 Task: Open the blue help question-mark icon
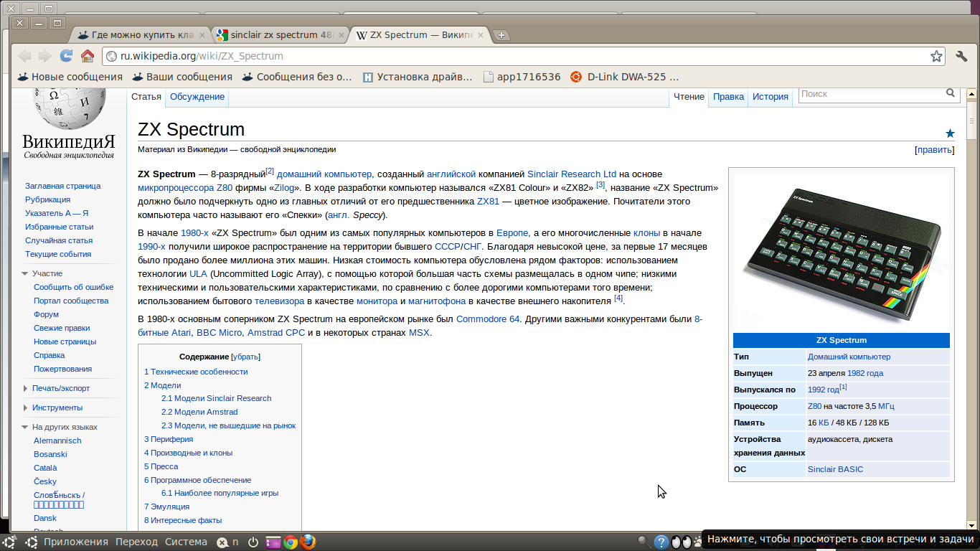pos(661,542)
